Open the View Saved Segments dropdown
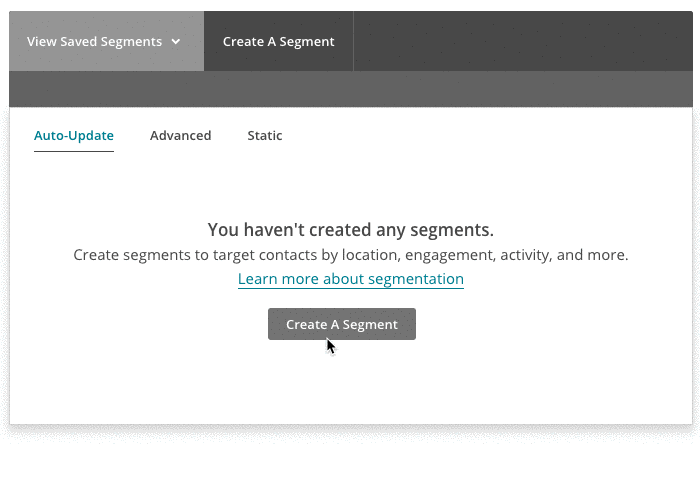Image resolution: width=700 pixels, height=503 pixels. click(105, 42)
